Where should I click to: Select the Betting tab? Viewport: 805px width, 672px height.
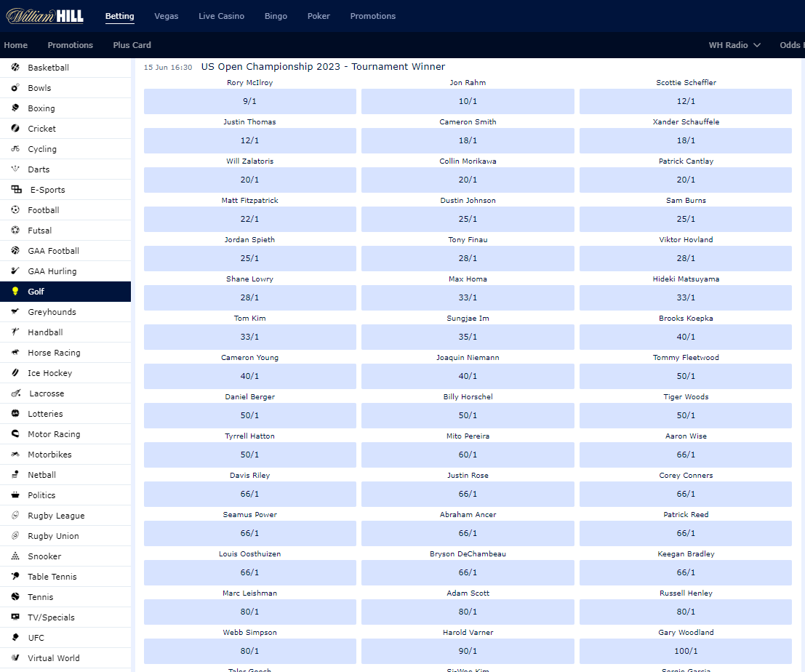tap(119, 16)
